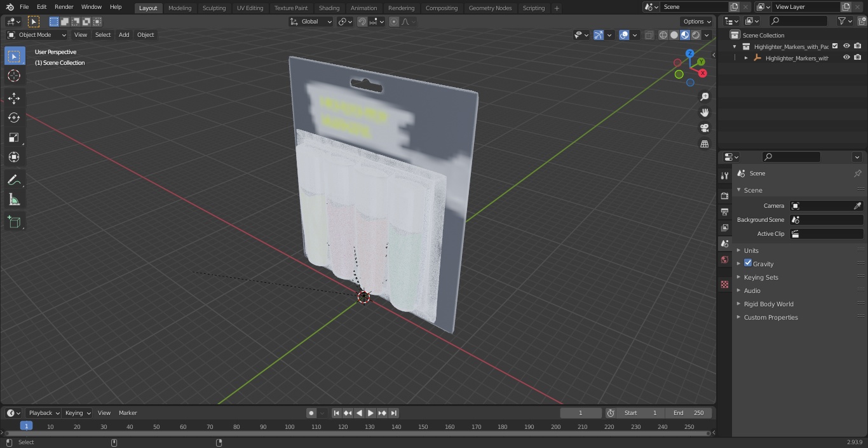Jump to the start frame
Image resolution: width=868 pixels, height=448 pixels.
pos(336,413)
